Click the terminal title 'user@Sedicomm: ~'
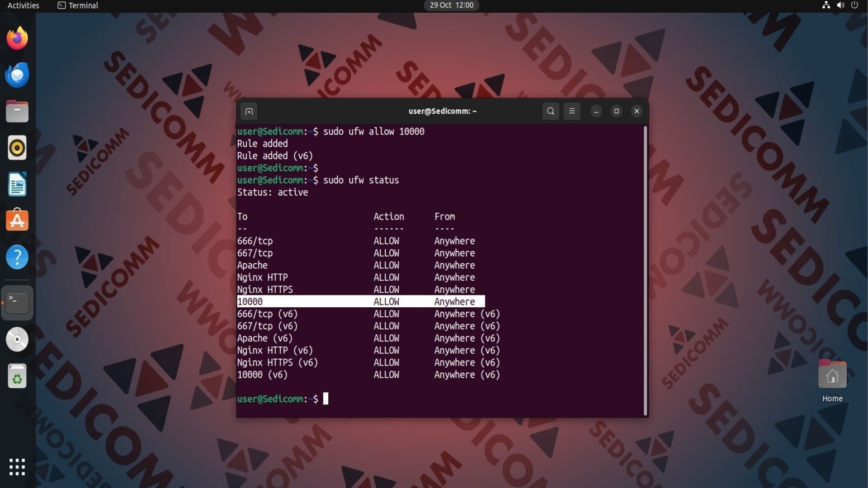868x488 pixels. 443,111
